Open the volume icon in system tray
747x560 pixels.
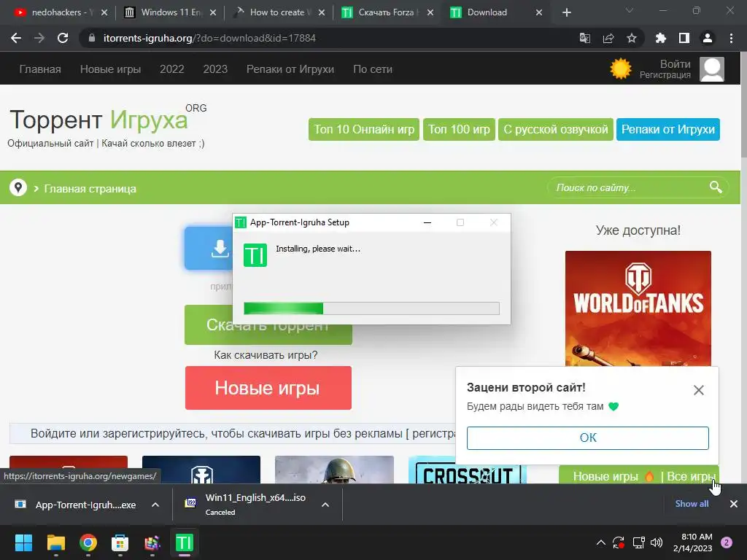(x=657, y=542)
